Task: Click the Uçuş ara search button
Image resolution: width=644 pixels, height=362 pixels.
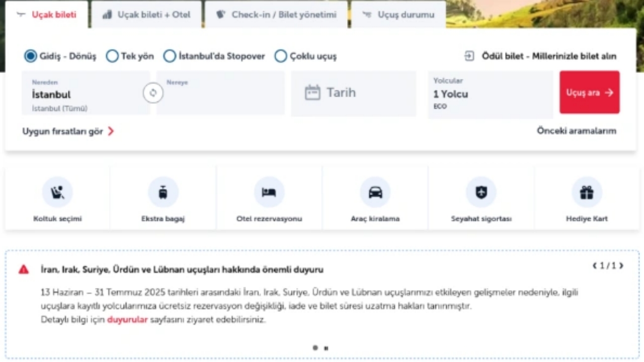Action: [x=589, y=93]
